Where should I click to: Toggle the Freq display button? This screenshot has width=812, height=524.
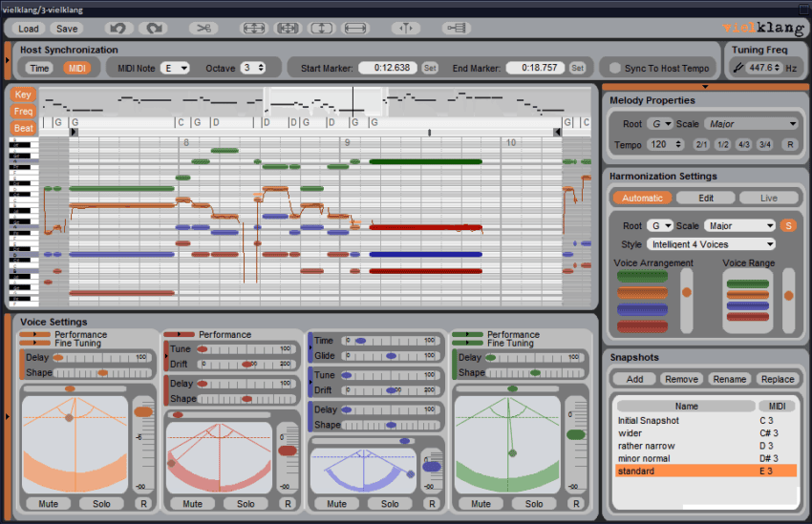coord(23,112)
